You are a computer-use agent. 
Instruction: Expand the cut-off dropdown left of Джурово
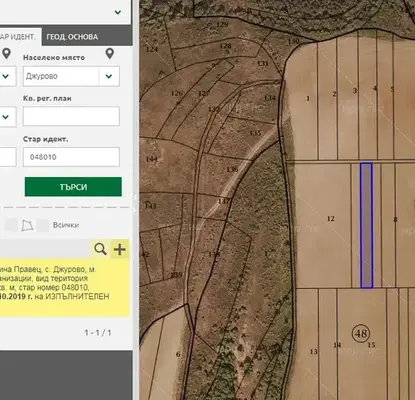[x=6, y=76]
